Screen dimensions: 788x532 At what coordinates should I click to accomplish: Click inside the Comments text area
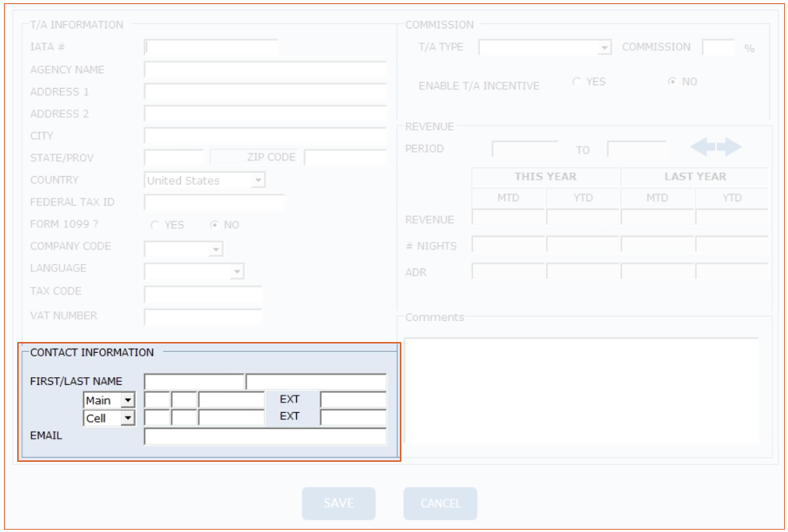coord(581,389)
